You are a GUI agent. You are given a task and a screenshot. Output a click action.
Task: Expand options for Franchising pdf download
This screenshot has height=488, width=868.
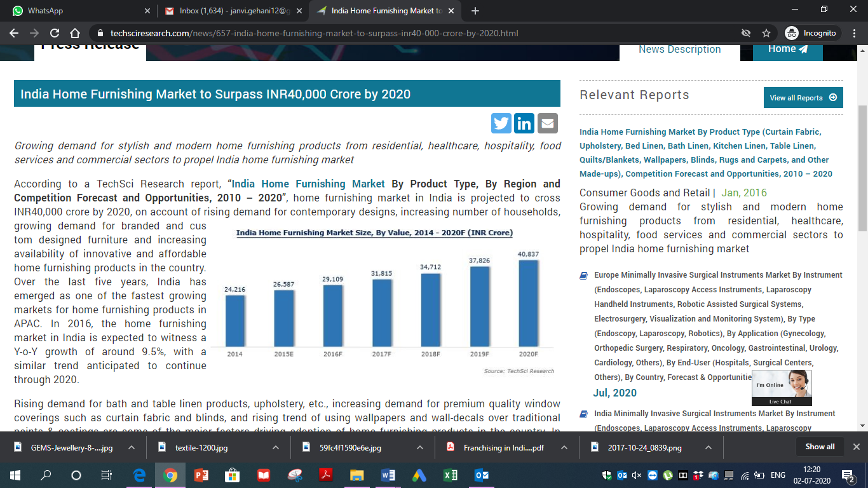pyautogui.click(x=564, y=447)
